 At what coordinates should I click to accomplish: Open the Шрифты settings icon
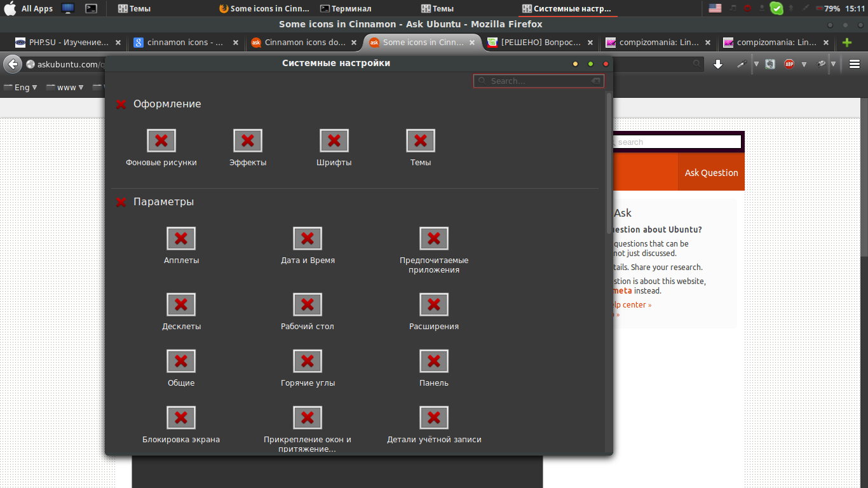tap(334, 141)
